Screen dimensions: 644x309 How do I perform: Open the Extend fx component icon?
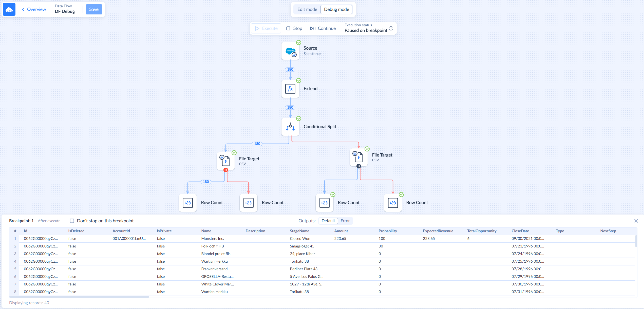(290, 89)
